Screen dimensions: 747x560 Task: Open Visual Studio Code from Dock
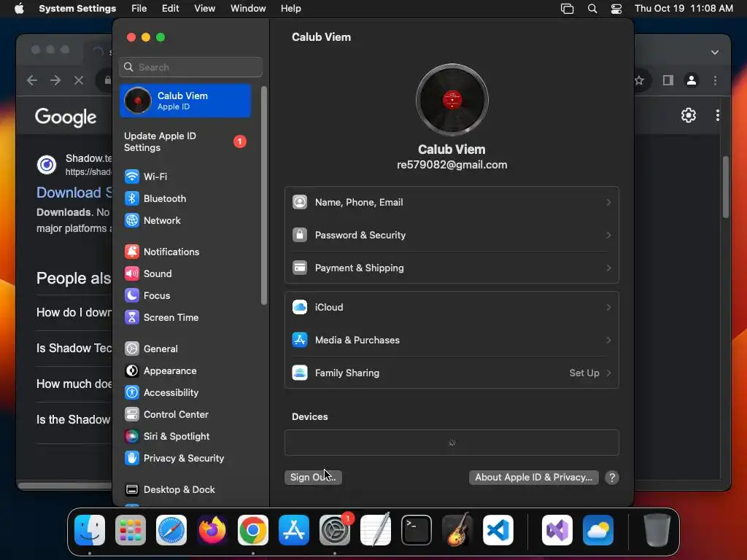(498, 530)
